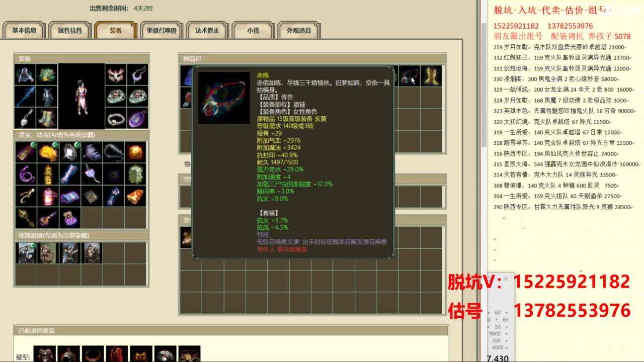Click listing 259 岁月如歌 in the document

pos(559,47)
